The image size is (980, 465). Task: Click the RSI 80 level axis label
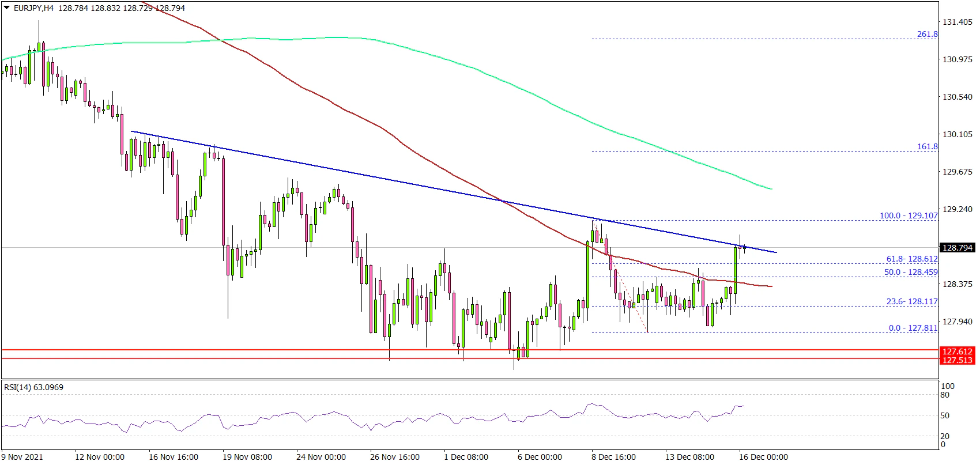click(x=945, y=395)
